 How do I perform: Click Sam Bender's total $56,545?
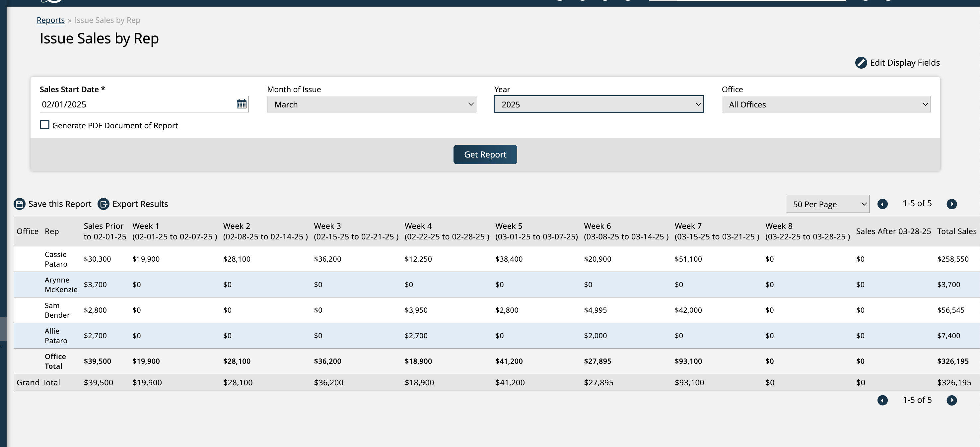point(950,310)
